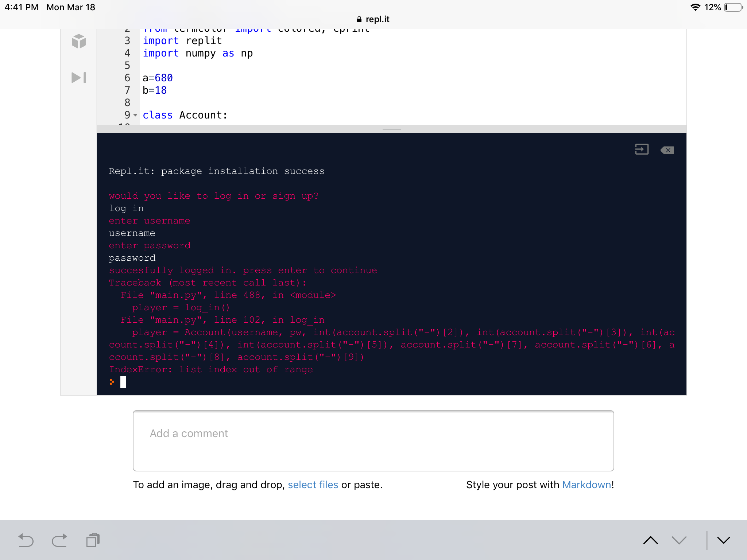
Task: Open the packages cube icon in sidebar
Action: (79, 41)
